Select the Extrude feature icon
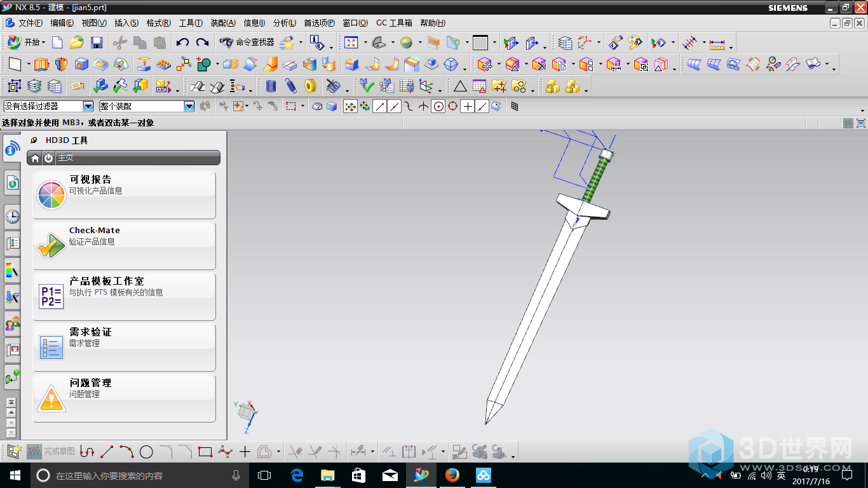The height and width of the screenshot is (488, 868). (41, 64)
